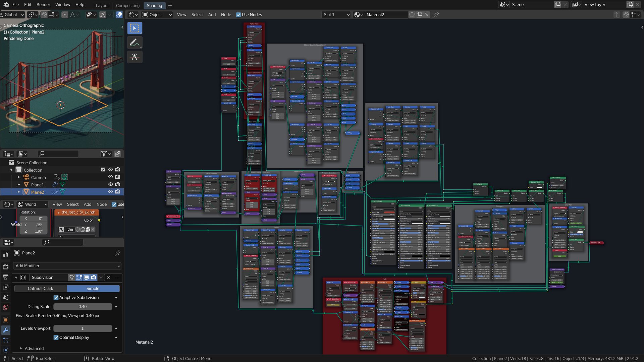Click the Dicing Scale value slider
This screenshot has height=362, width=644.
pyautogui.click(x=83, y=307)
